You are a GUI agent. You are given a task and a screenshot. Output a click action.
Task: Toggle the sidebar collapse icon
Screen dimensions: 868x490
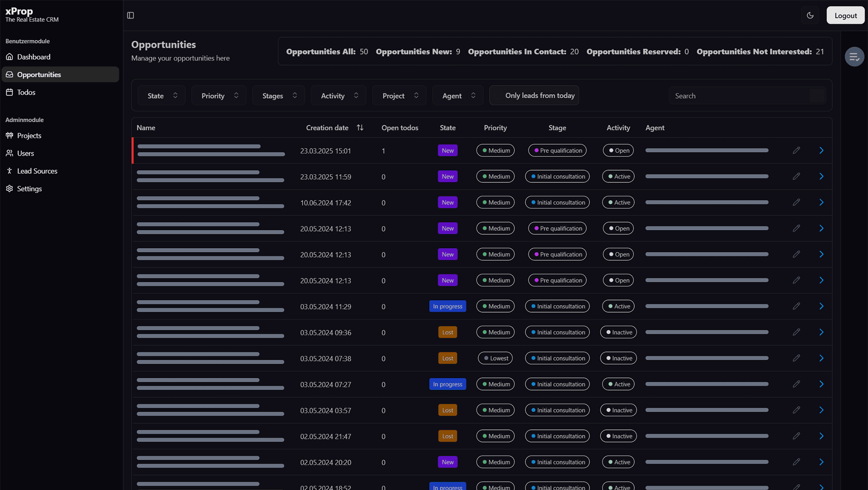click(131, 15)
